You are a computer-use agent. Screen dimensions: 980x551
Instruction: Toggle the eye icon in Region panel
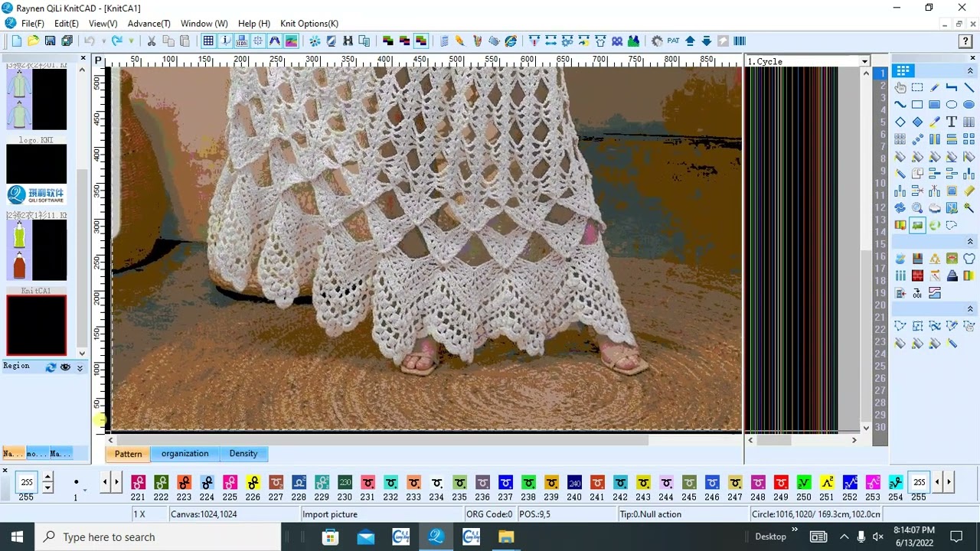coord(65,367)
